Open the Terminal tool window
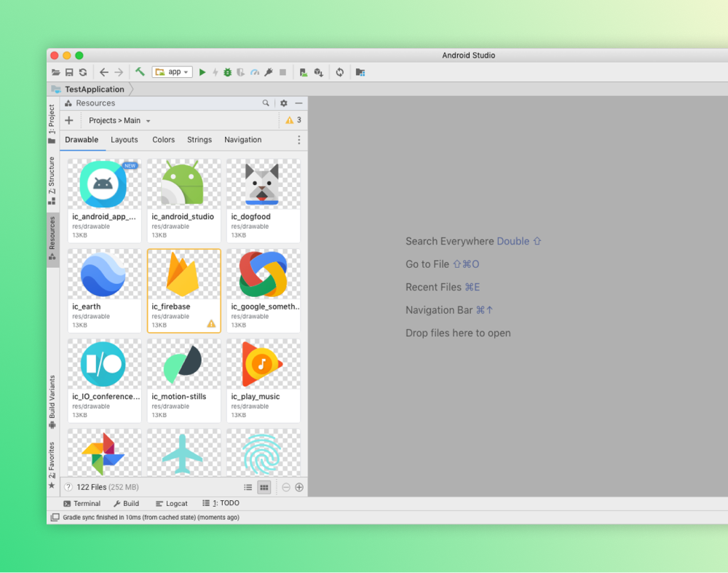 [x=82, y=504]
